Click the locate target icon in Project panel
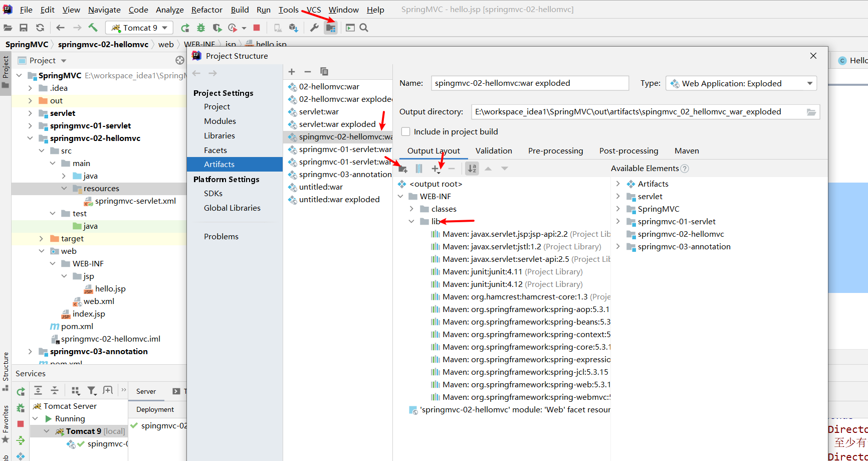This screenshot has height=461, width=868. (x=180, y=60)
